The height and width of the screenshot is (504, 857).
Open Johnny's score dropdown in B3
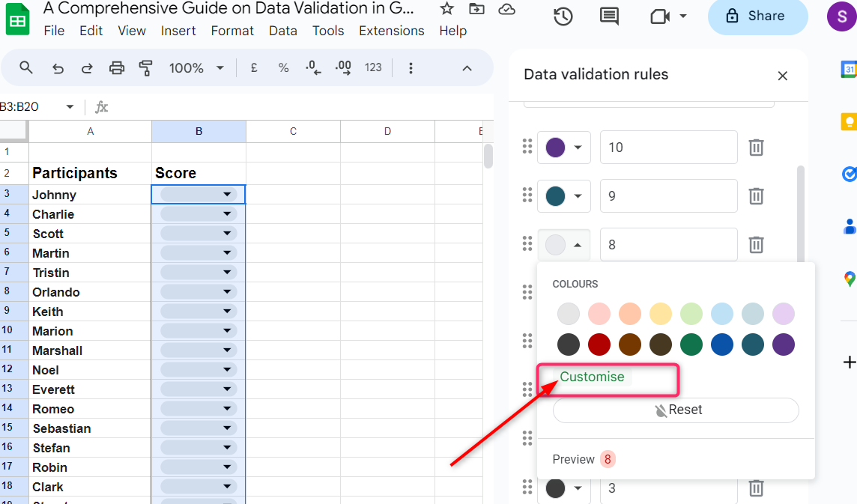[x=227, y=195]
